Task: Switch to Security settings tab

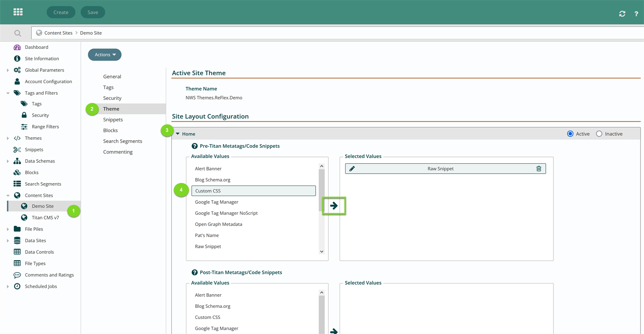Action: [112, 98]
